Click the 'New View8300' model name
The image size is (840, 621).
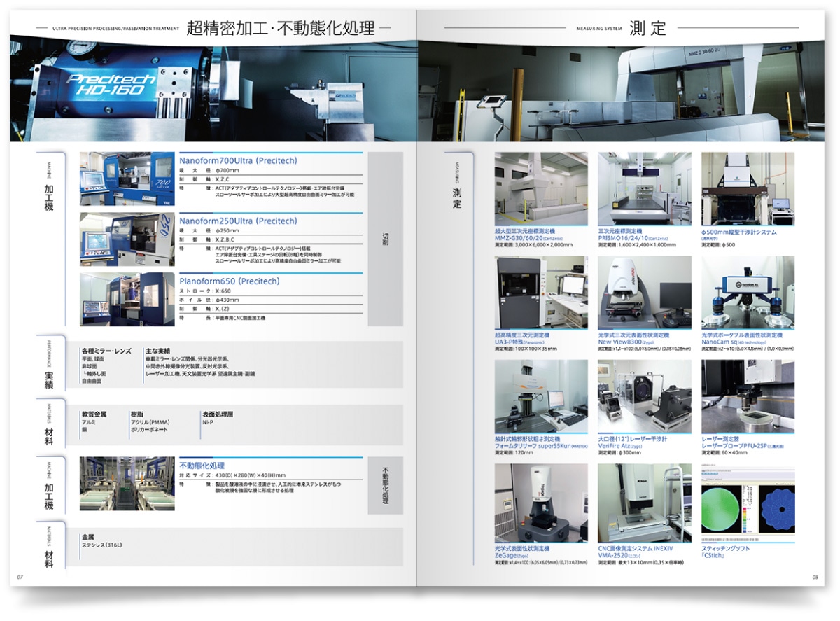coord(621,342)
